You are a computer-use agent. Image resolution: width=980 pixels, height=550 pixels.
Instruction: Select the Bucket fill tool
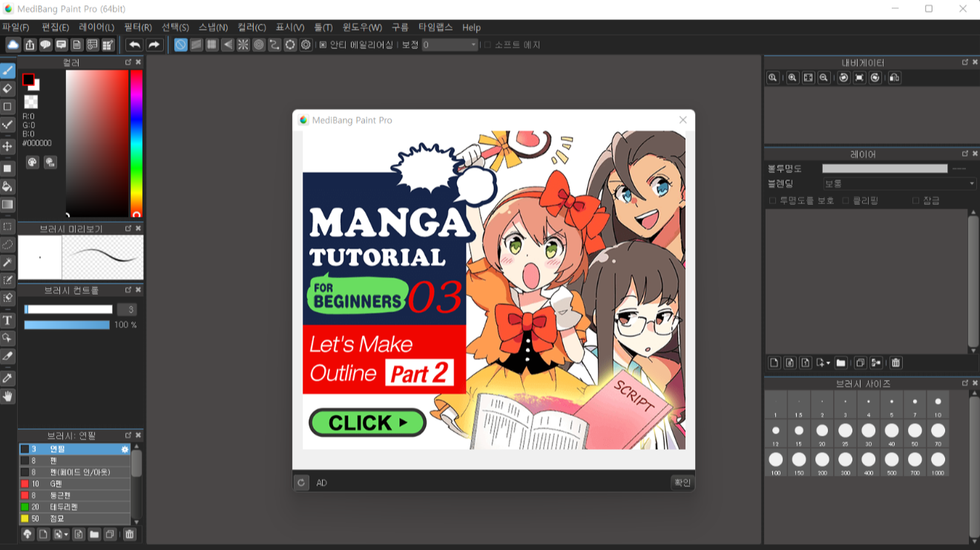click(x=7, y=186)
